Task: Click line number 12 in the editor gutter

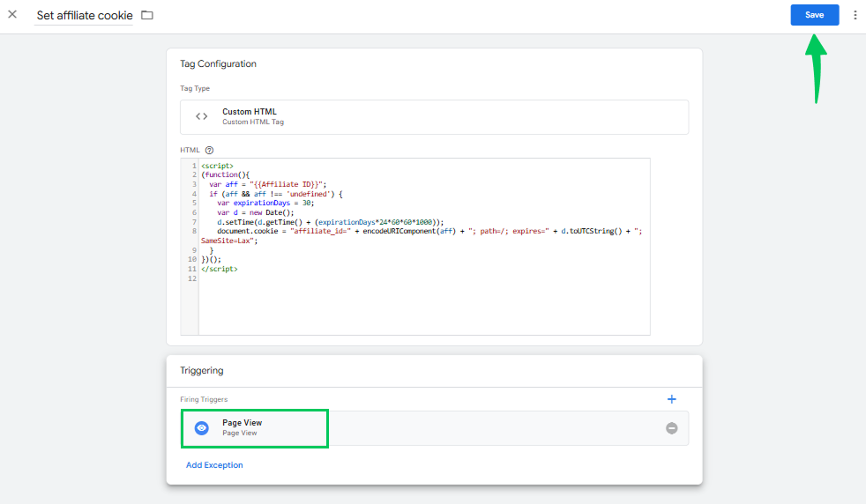Action: coord(190,278)
